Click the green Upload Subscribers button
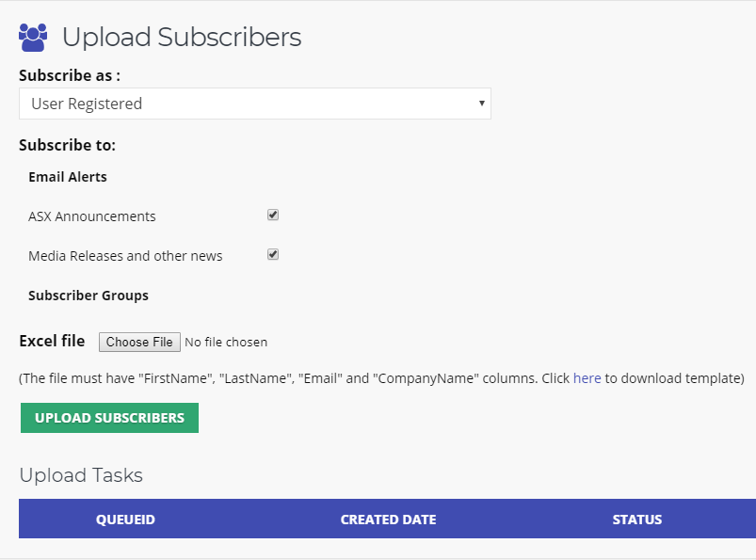 tap(109, 418)
